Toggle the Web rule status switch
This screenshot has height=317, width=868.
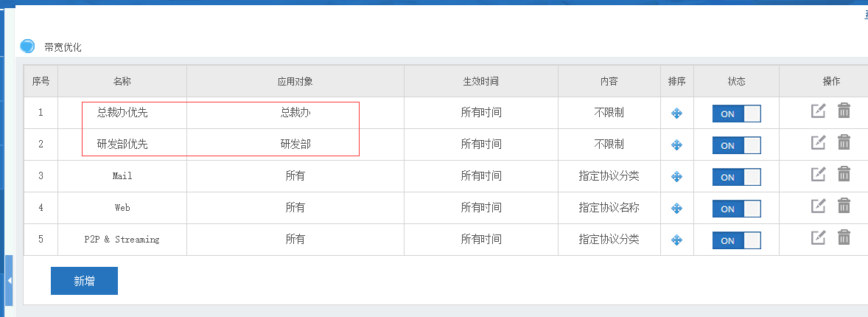736,209
